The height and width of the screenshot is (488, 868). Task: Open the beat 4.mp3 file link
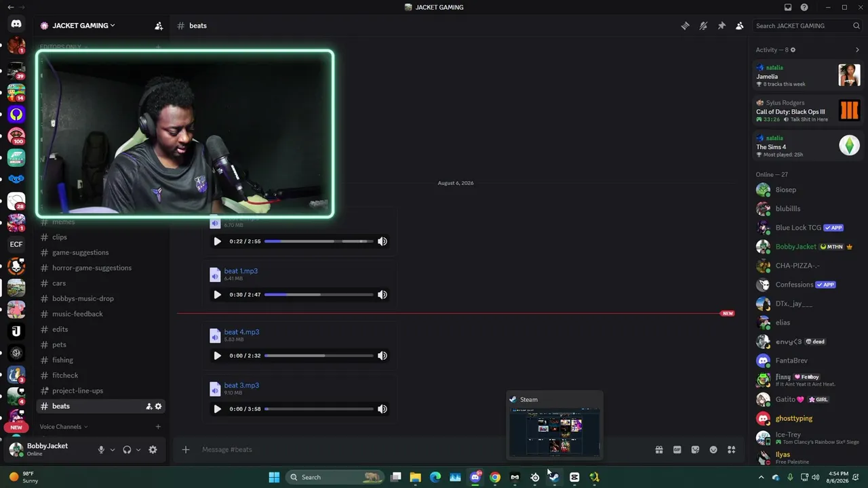click(241, 332)
